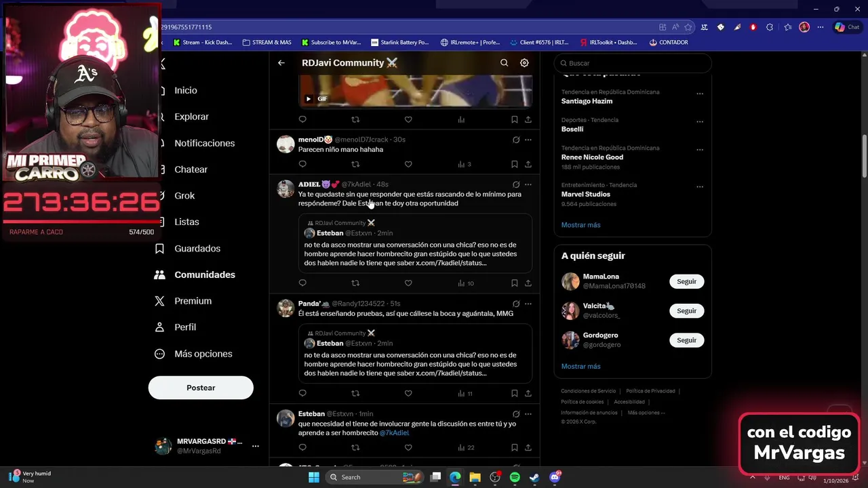This screenshot has height=488, width=868.
Task: Open Notificaciones in the sidebar
Action: 205,143
